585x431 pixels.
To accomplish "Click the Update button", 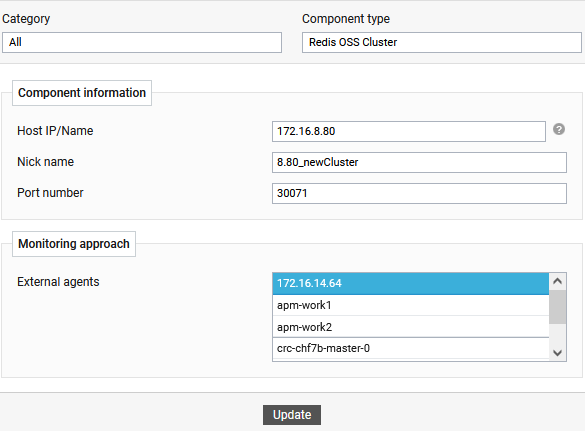I will pyautogui.click(x=292, y=415).
